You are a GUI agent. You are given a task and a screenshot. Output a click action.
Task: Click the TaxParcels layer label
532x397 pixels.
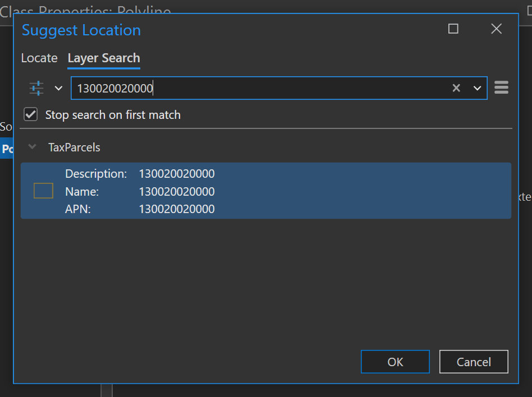pos(74,147)
